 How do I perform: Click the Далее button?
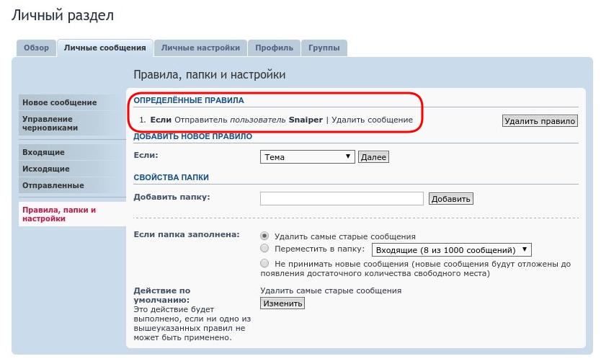[x=373, y=157]
